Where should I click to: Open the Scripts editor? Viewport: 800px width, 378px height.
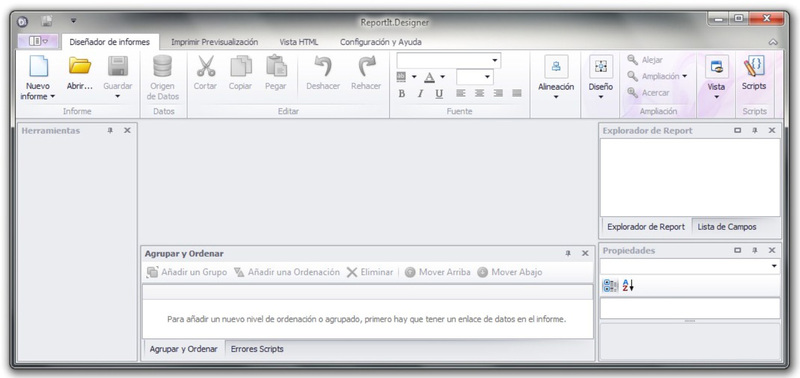pos(754,67)
